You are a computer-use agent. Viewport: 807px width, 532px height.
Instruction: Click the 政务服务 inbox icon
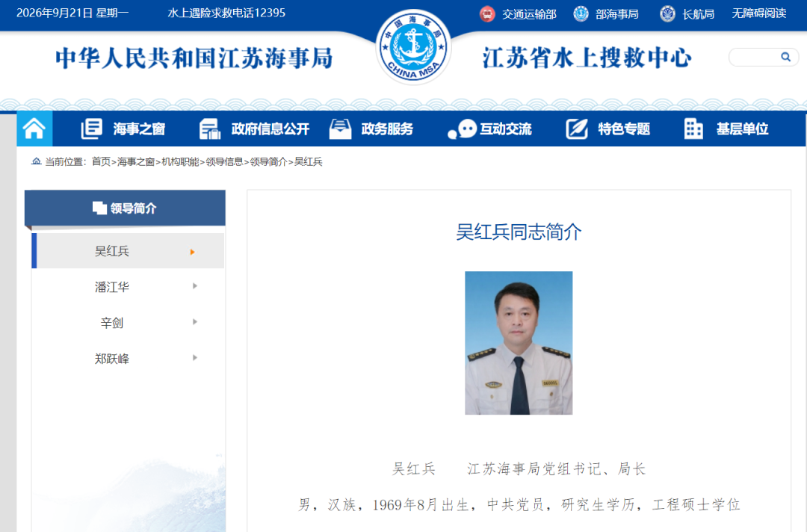tap(340, 129)
